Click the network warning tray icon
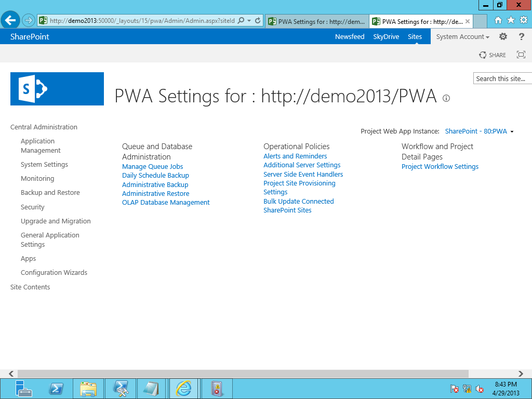 tap(467, 389)
